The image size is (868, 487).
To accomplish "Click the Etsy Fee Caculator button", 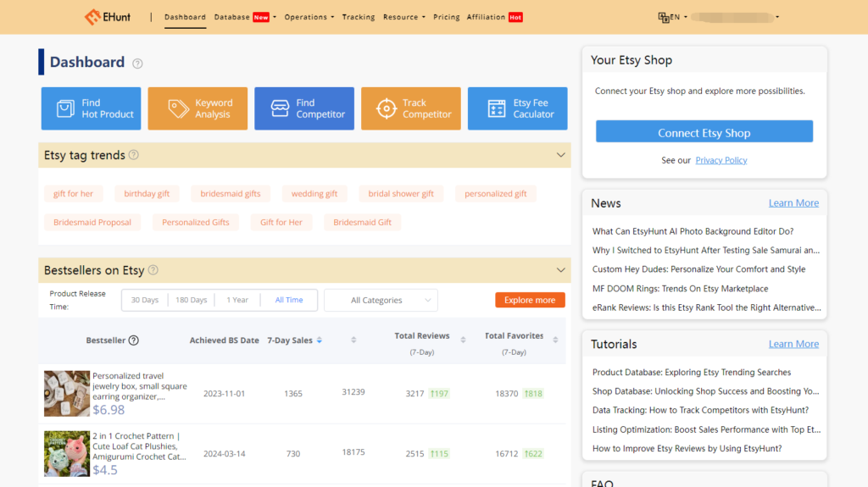I will coord(517,108).
